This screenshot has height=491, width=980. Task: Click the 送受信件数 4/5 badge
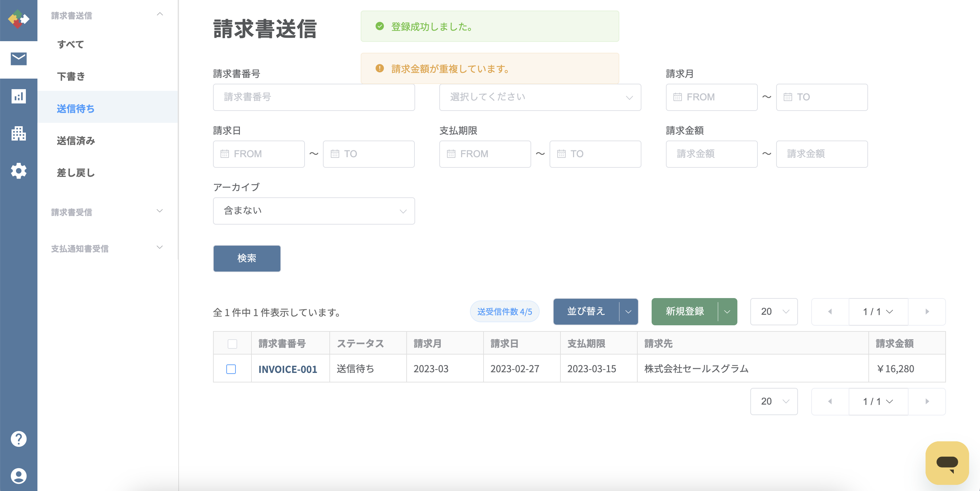504,311
